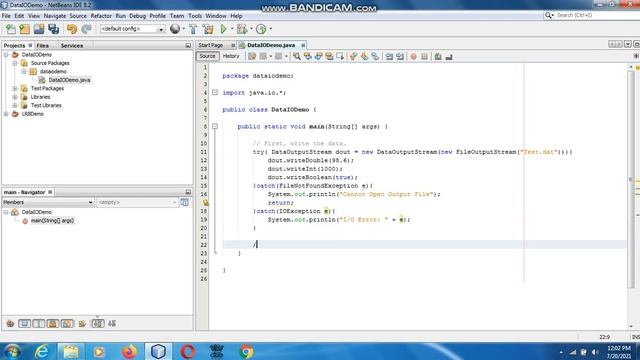Open the Run Project dropdown arrow

[x=232, y=29]
